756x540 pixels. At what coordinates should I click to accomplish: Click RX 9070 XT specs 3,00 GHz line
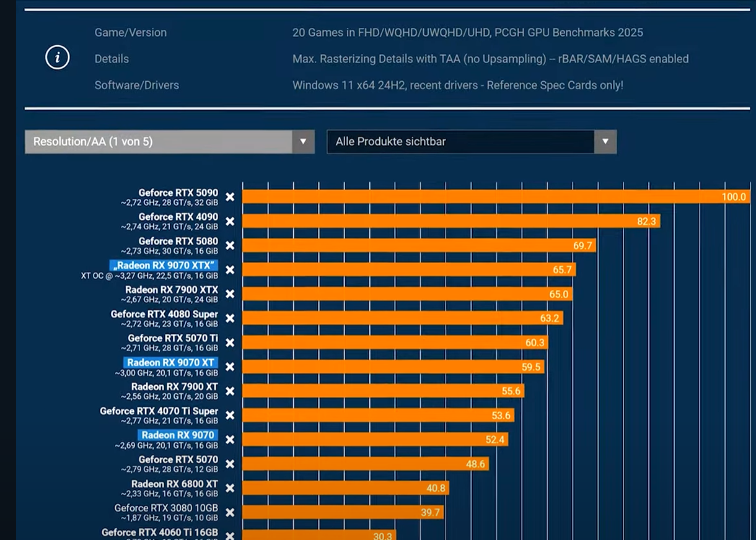(x=167, y=373)
